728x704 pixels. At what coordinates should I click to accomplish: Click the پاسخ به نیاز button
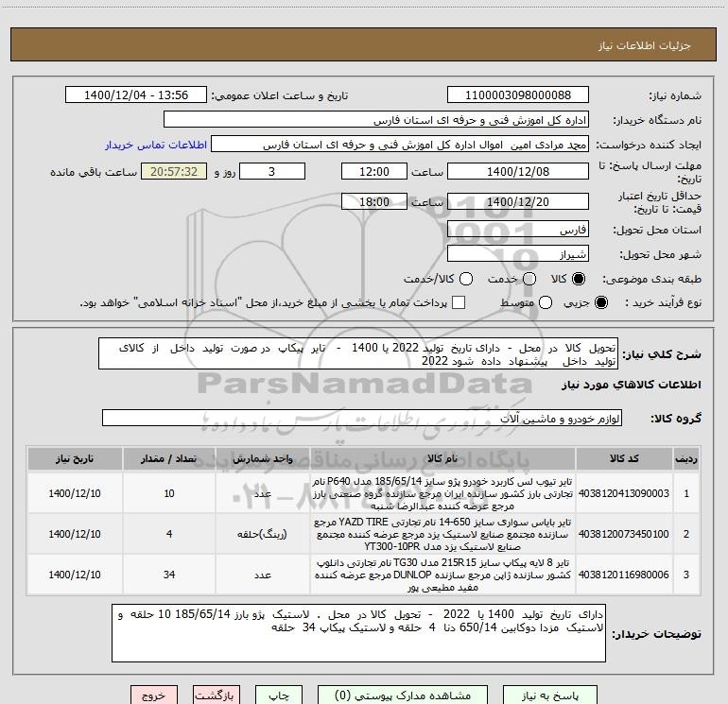pos(550,695)
